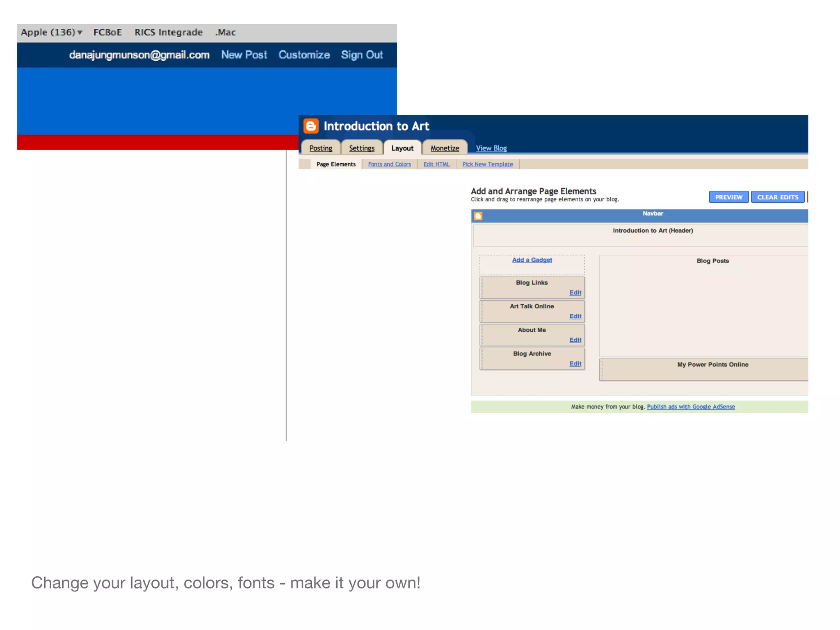The height and width of the screenshot is (630, 840).
Task: Click the Blog Posts element
Action: (704, 306)
